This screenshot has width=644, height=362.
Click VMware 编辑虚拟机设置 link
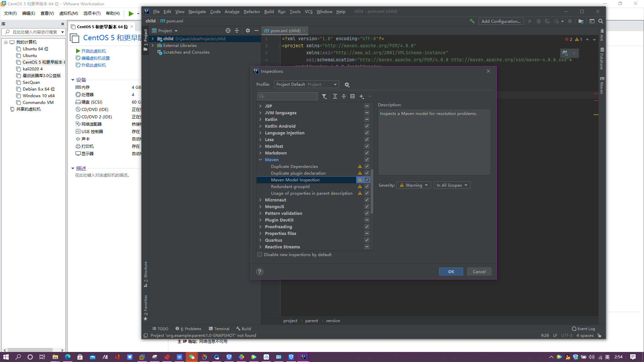(x=95, y=58)
